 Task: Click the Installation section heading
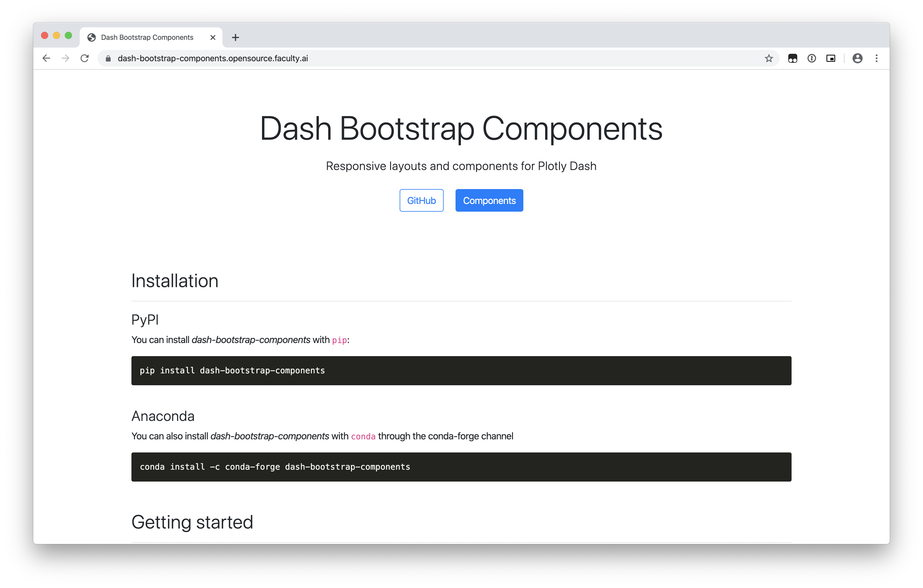175,281
